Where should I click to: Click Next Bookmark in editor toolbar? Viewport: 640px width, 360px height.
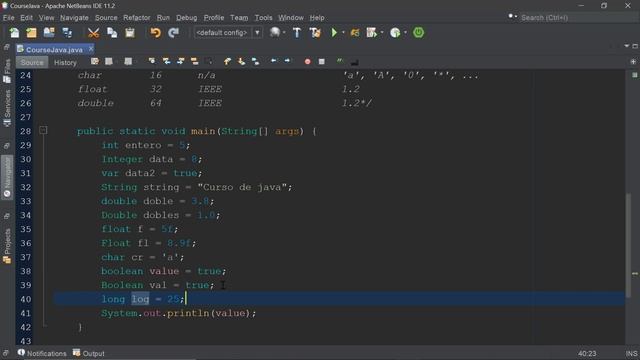point(241,61)
